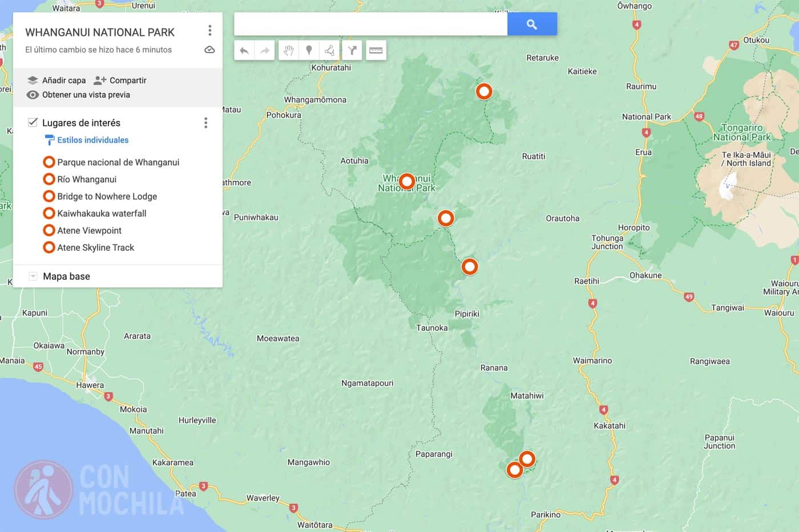Select the add directions tool

click(353, 51)
